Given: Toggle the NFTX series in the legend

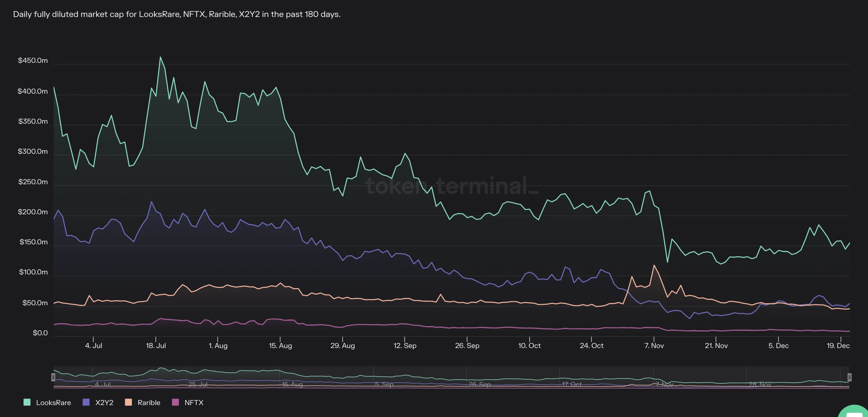Looking at the screenshot, I should pyautogui.click(x=188, y=402).
